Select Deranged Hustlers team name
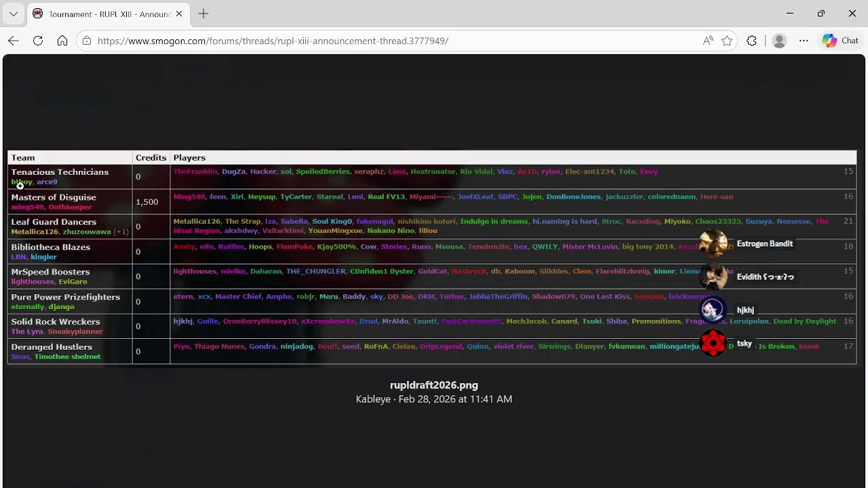868x488 pixels. 52,347
